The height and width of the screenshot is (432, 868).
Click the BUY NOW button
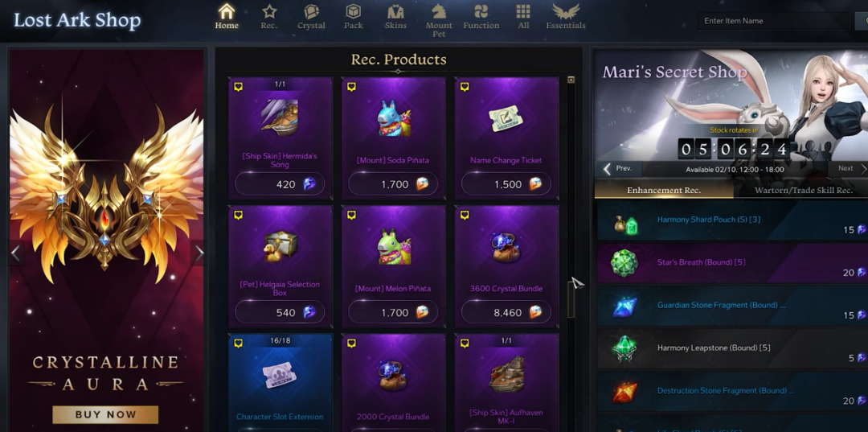click(x=105, y=414)
